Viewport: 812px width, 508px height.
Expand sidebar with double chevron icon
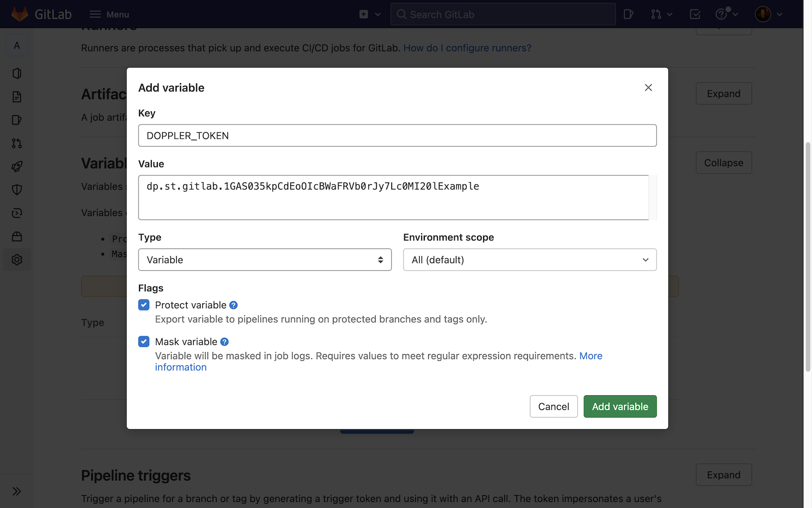(x=17, y=491)
